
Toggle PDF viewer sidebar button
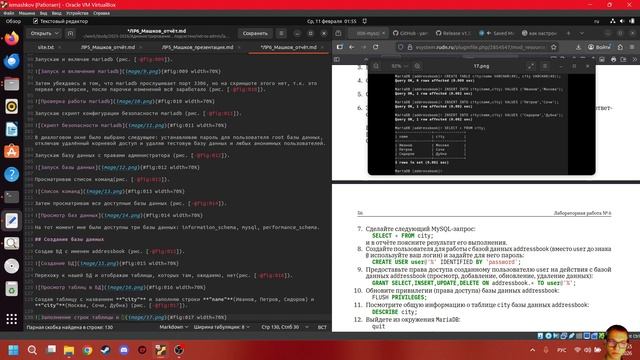[337, 60]
